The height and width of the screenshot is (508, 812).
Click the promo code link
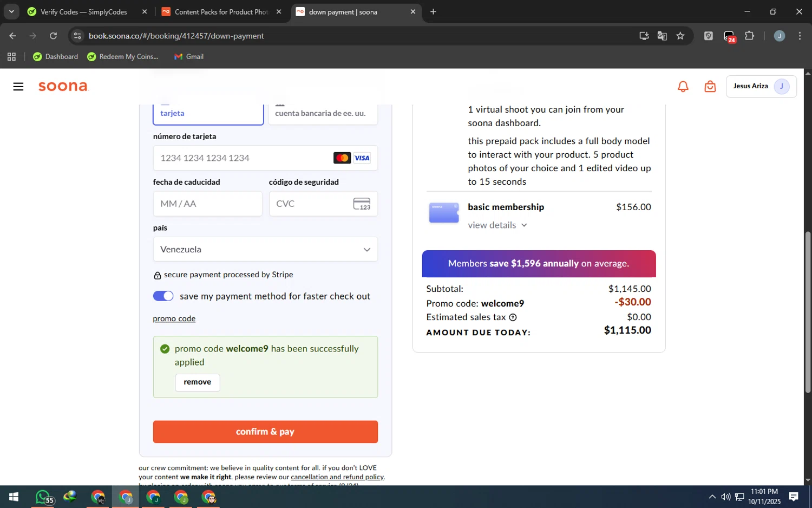[x=174, y=318]
